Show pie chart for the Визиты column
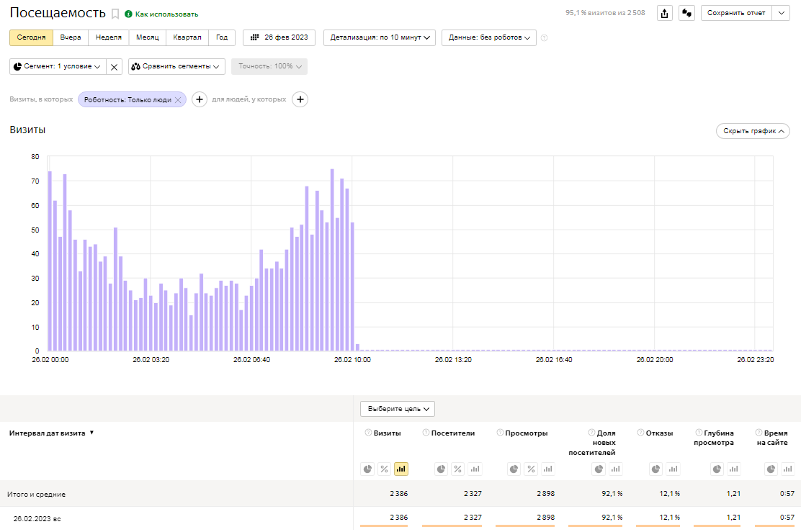801x532 pixels. (x=368, y=469)
